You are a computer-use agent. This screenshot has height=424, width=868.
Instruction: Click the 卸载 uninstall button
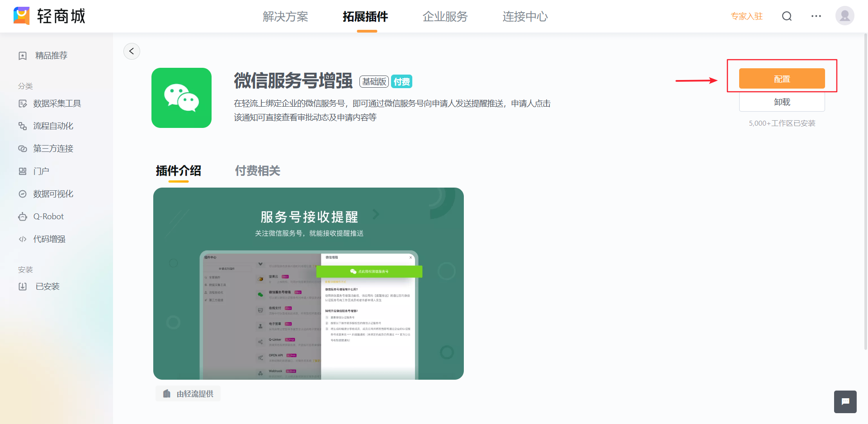(782, 102)
